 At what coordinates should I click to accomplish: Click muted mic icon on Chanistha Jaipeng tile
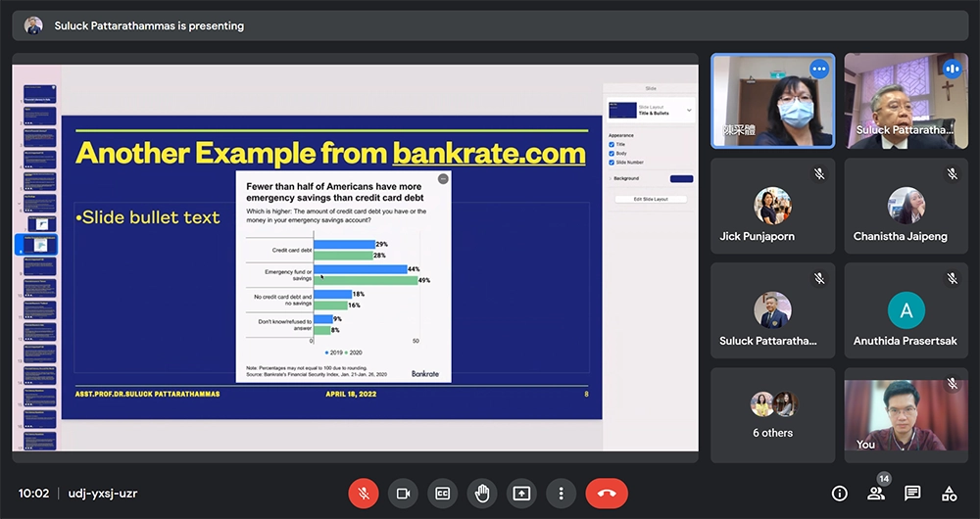pos(952,174)
